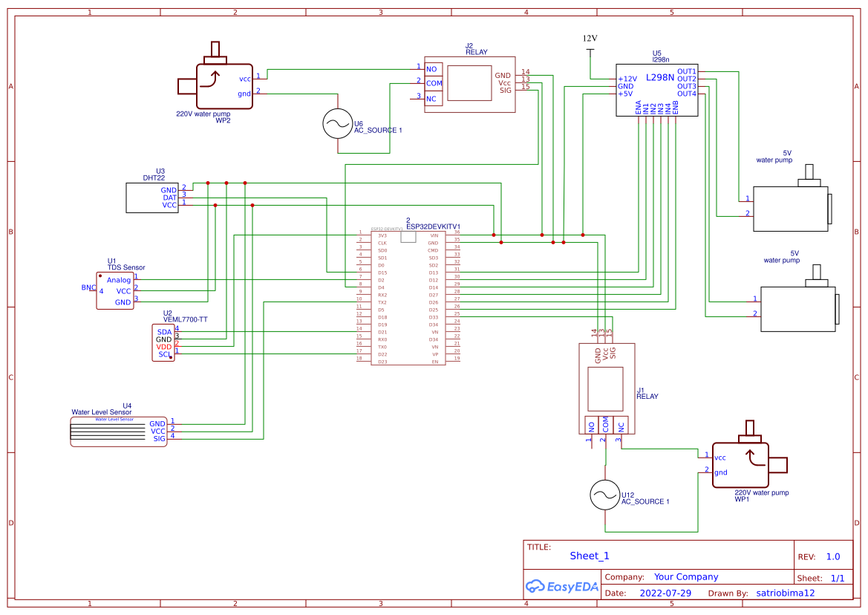The image size is (868, 615).
Task: Click the ENA pin on L298N
Action: pyautogui.click(x=639, y=108)
